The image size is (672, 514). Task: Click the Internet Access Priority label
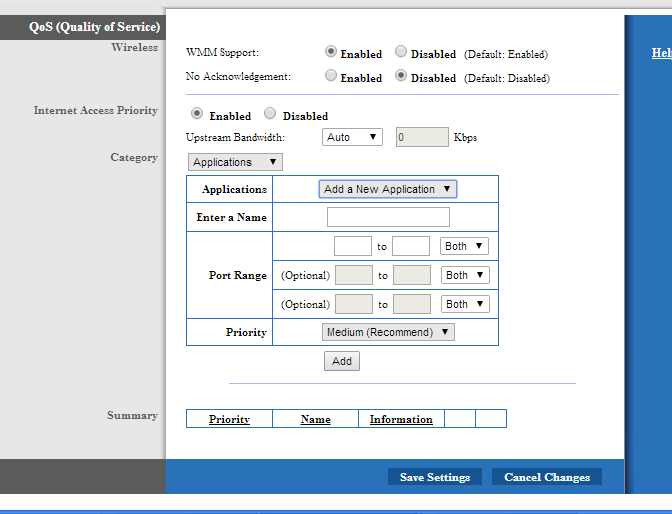(x=96, y=110)
